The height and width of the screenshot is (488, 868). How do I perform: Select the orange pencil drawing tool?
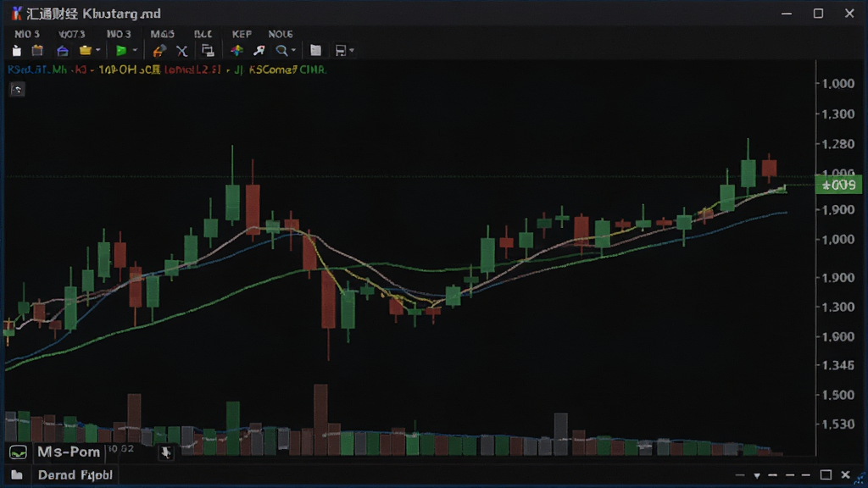pos(159,51)
